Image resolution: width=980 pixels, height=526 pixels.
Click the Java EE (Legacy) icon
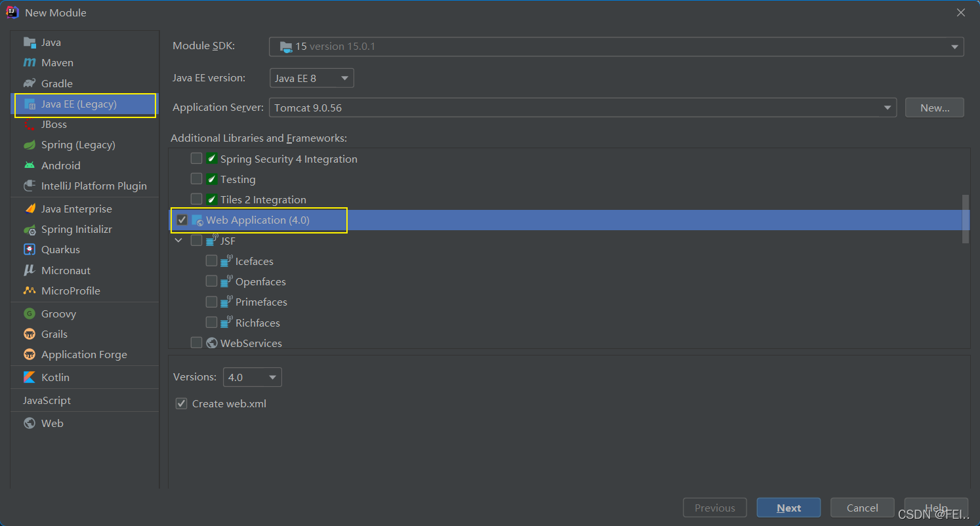pos(30,104)
